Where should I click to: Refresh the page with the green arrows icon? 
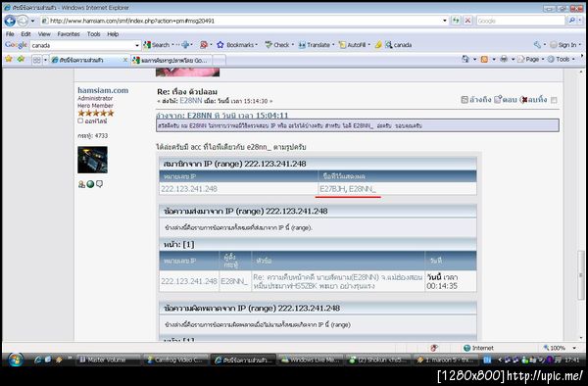click(x=456, y=21)
